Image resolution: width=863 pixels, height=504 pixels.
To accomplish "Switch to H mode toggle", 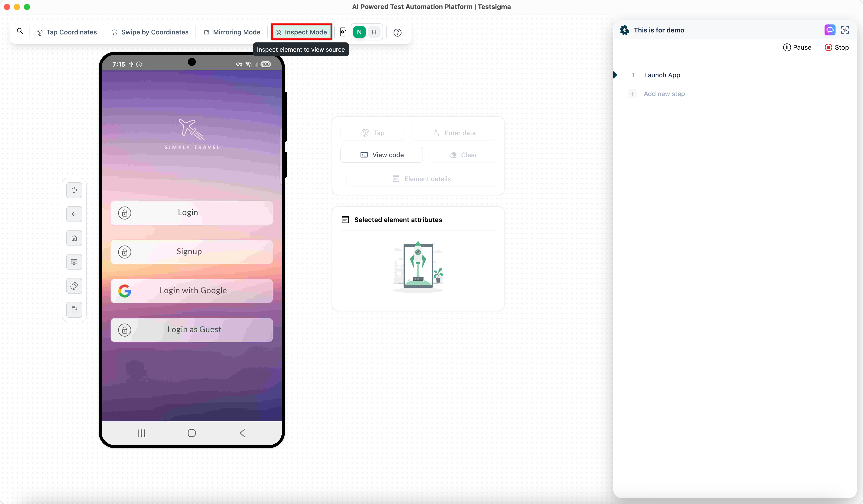I will point(374,32).
